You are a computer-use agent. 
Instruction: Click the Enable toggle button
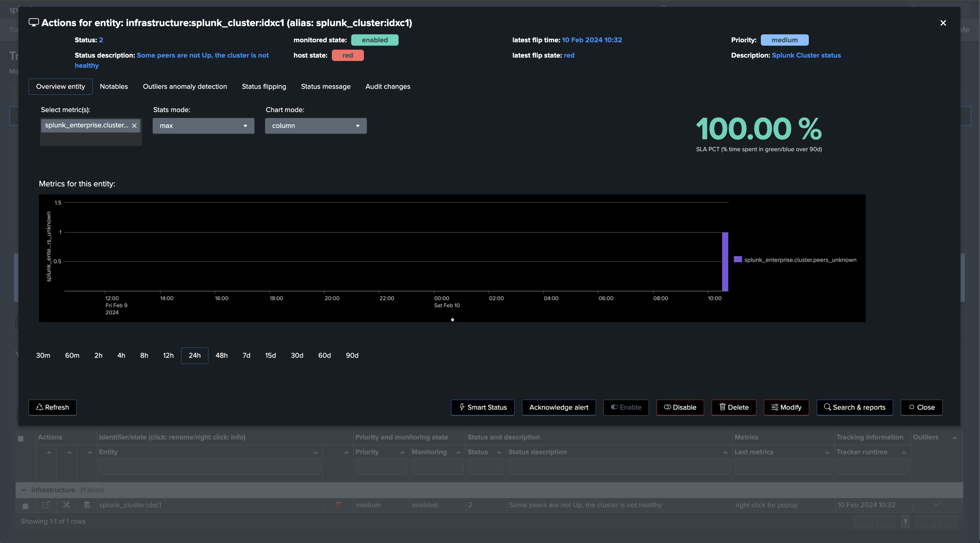(626, 408)
